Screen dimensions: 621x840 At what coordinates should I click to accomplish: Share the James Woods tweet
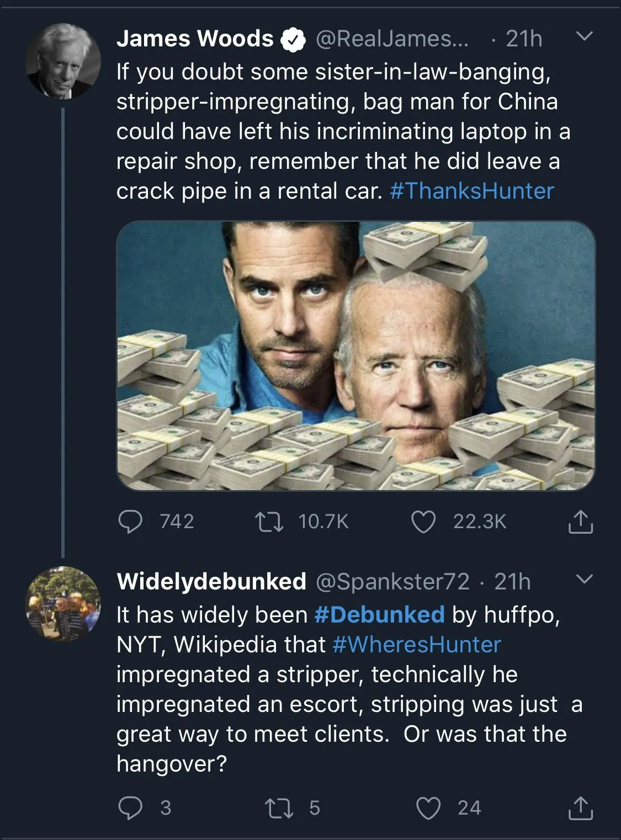pyautogui.click(x=580, y=522)
